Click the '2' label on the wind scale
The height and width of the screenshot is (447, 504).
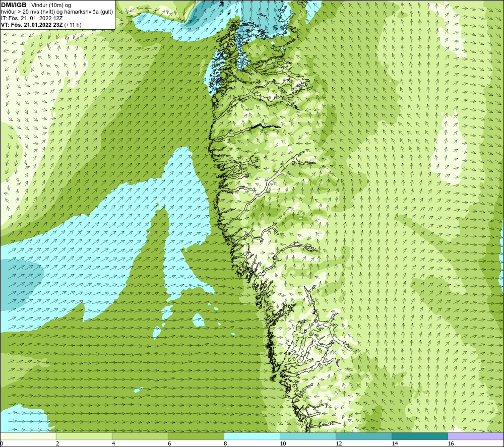tap(57, 443)
